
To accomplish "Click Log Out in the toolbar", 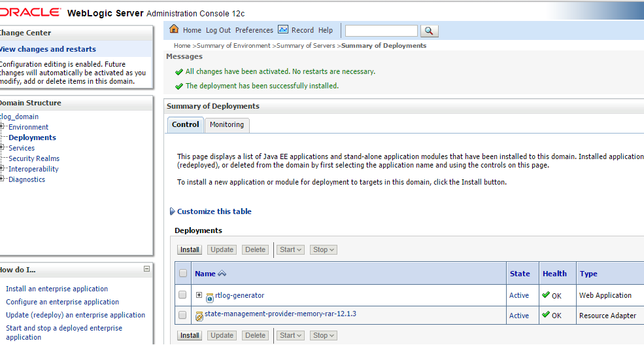I will [218, 30].
